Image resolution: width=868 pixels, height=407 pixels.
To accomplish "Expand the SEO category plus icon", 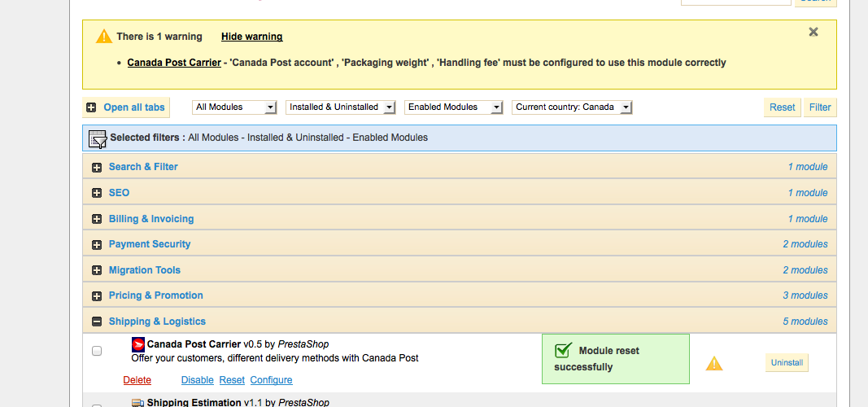I will (97, 193).
